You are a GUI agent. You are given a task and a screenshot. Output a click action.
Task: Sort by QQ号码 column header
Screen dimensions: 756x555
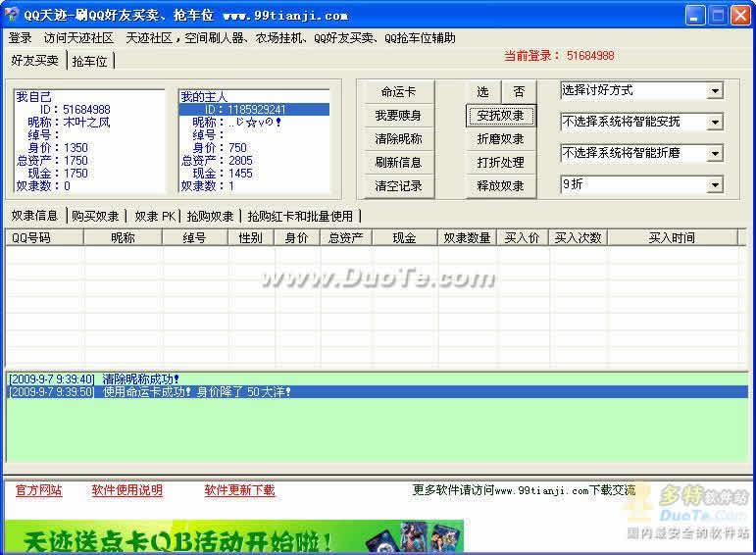(x=44, y=237)
